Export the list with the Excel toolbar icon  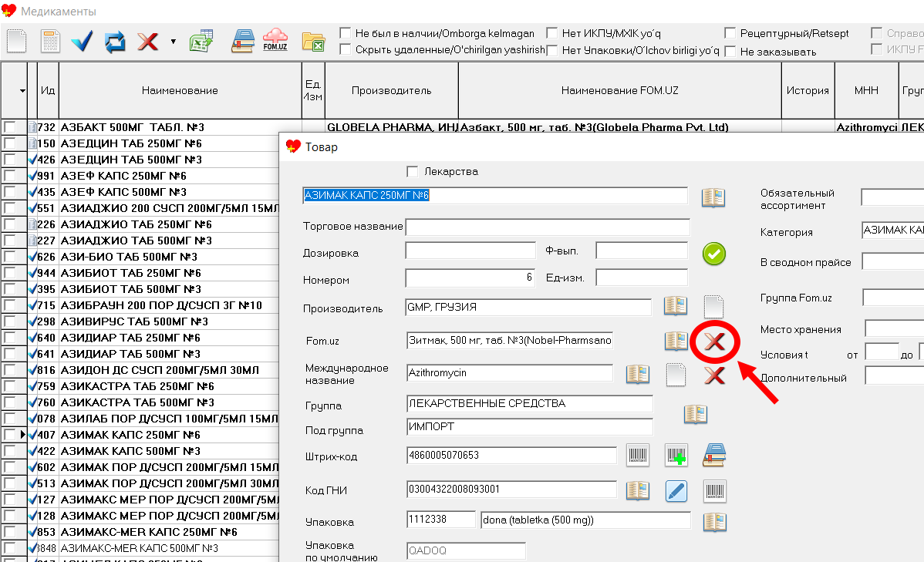(201, 41)
